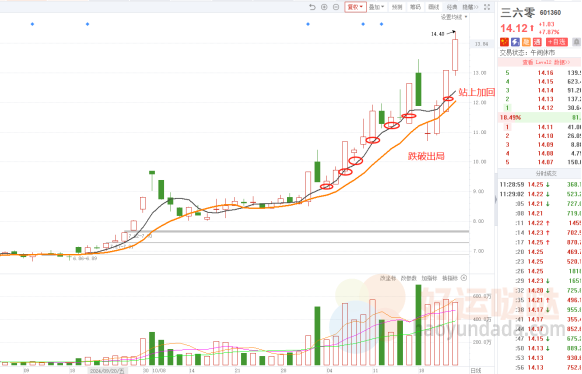Viewport: 582px width, 374px height.
Task: Expand hidden toolbar items with the 隐藏>> chevron
Action: click(470, 7)
